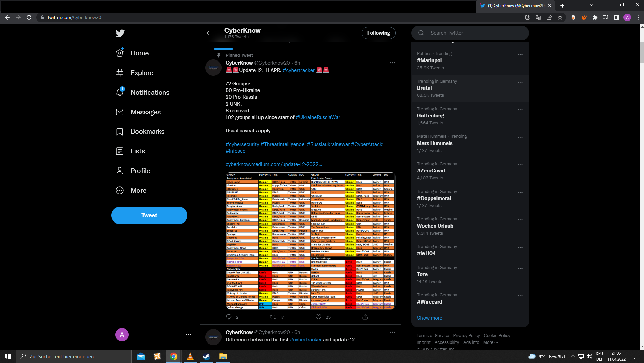Reply to the pinned tweet
644x363 pixels.
(229, 317)
